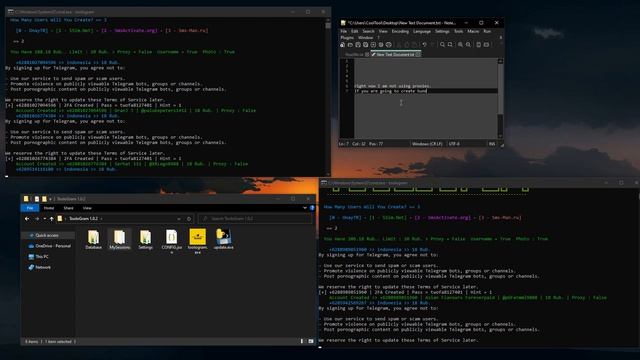
Task: Click the Up arrow in File Explorer
Action: pyautogui.click(x=51, y=219)
